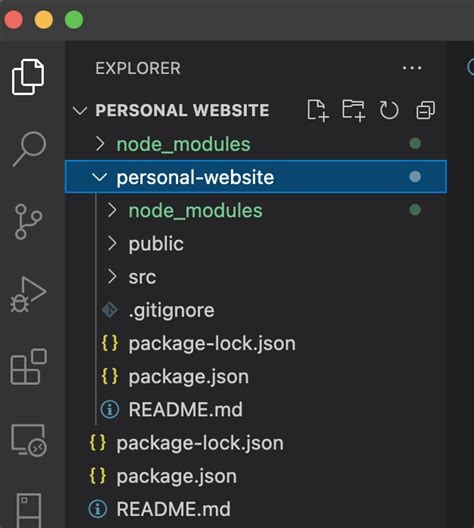Screen dimensions: 474x528
Task: Create a New Folder in workspace
Action: coord(353,110)
